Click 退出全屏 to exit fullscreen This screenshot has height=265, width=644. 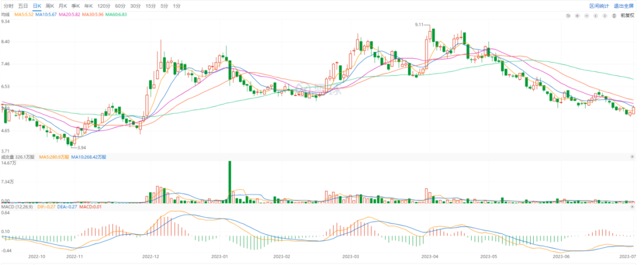coord(623,5)
